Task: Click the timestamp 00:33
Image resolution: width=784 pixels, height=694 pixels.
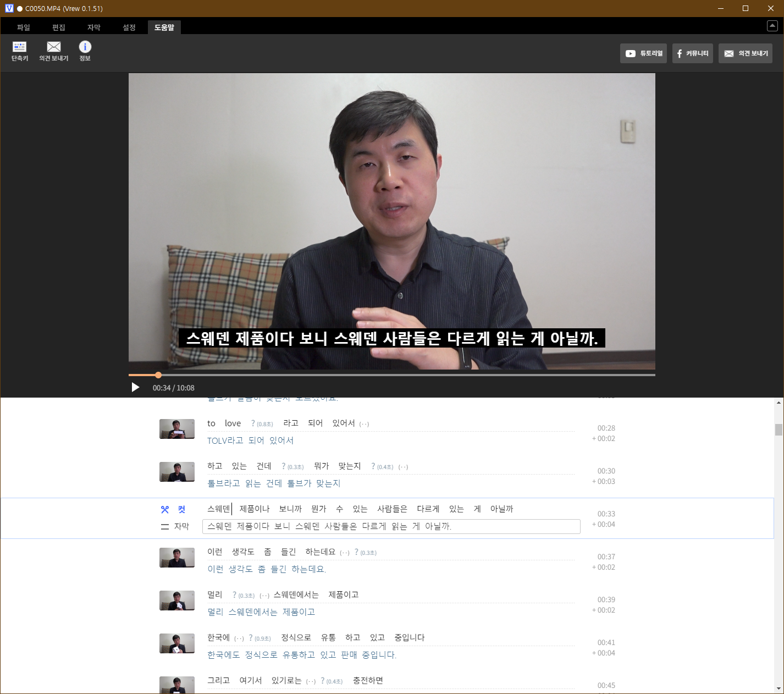Action: point(606,514)
